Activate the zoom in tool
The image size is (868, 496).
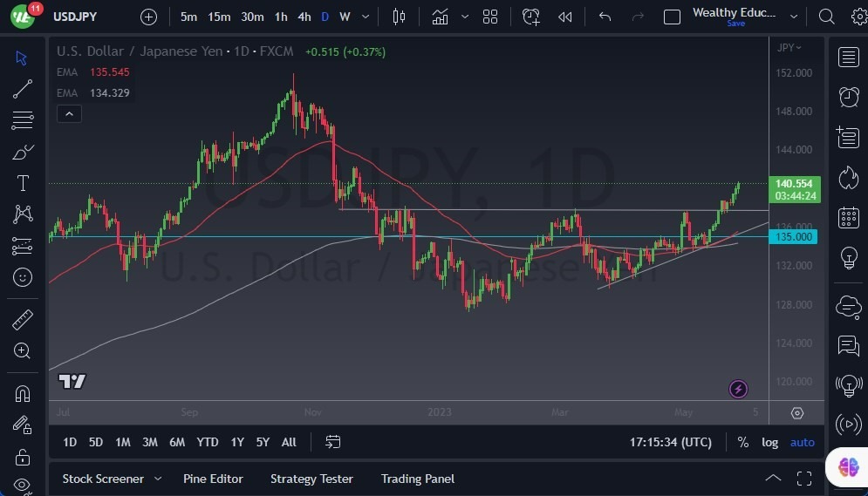tap(22, 350)
